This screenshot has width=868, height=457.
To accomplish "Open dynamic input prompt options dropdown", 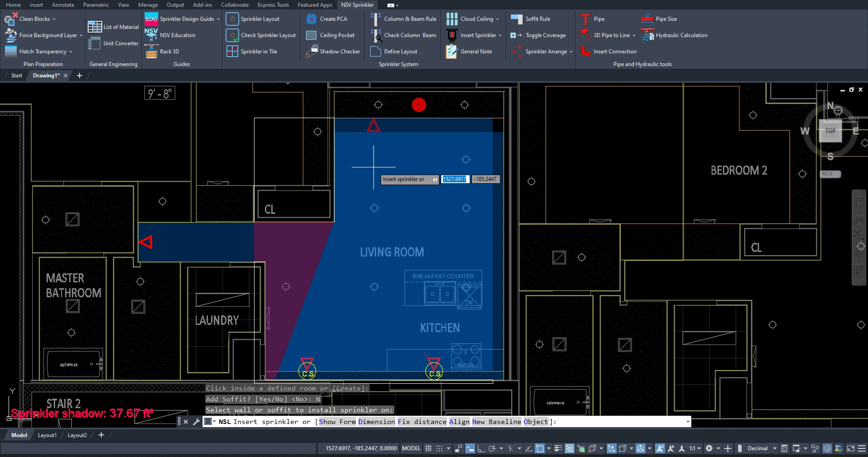I will click(435, 180).
